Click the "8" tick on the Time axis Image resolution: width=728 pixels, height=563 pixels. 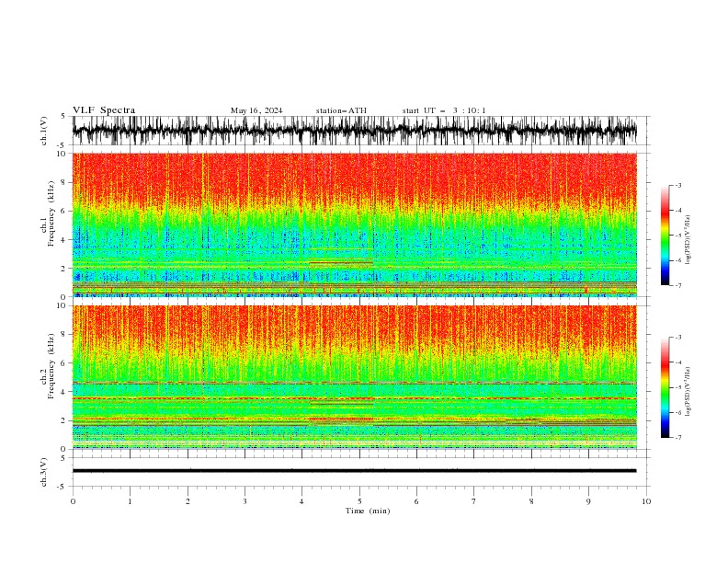click(x=531, y=501)
